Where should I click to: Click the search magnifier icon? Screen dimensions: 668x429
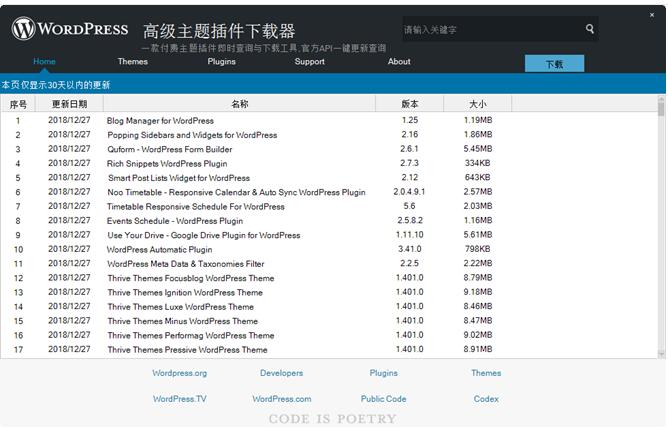click(590, 29)
